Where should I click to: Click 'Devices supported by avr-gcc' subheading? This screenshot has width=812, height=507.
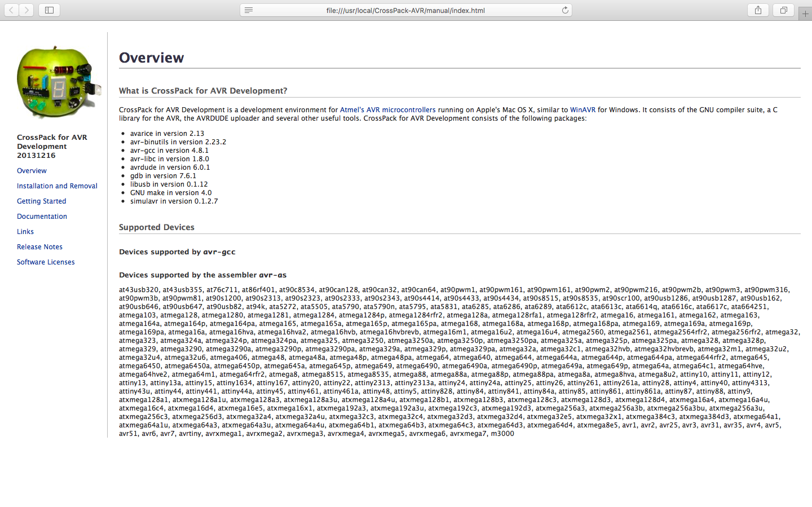click(x=177, y=252)
